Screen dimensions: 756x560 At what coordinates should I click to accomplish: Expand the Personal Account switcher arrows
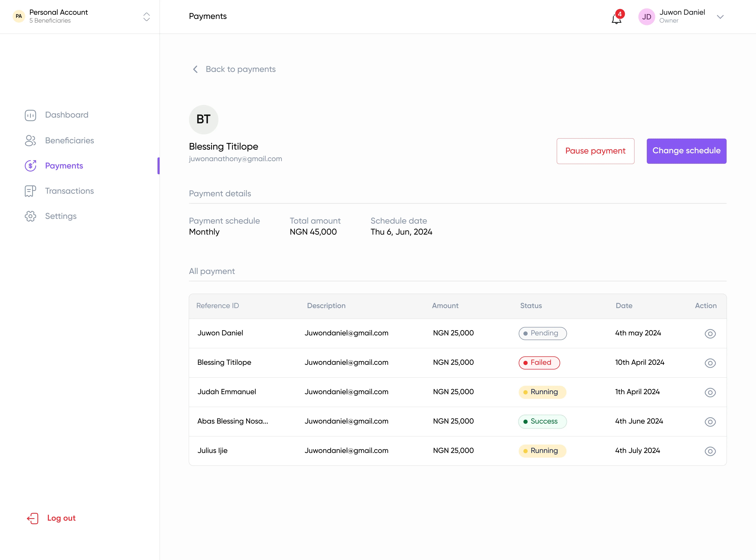[146, 17]
